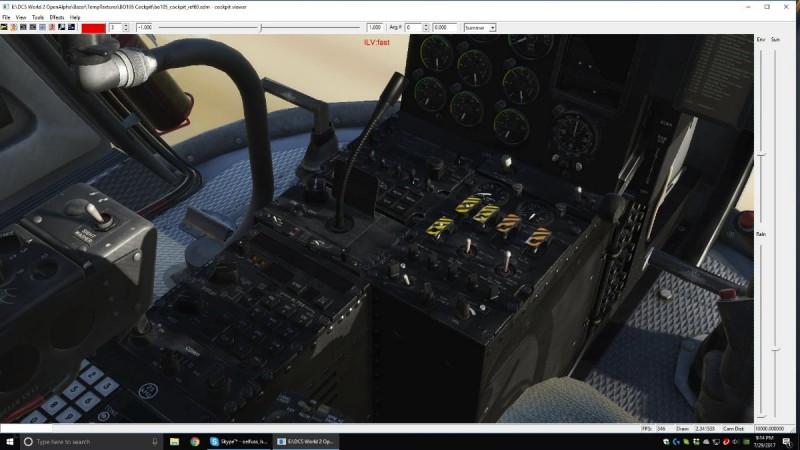Switch to the Skype taskbar window
This screenshot has height=450, width=800.
(239, 442)
